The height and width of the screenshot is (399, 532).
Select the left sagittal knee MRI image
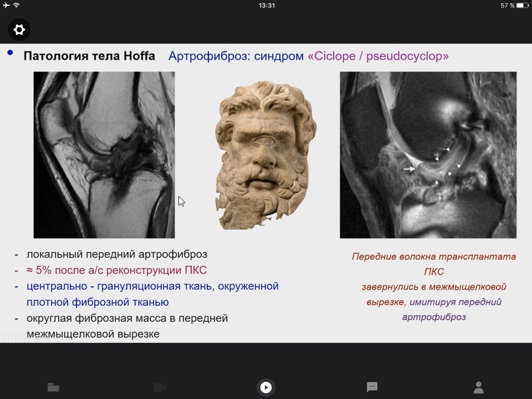(x=104, y=155)
